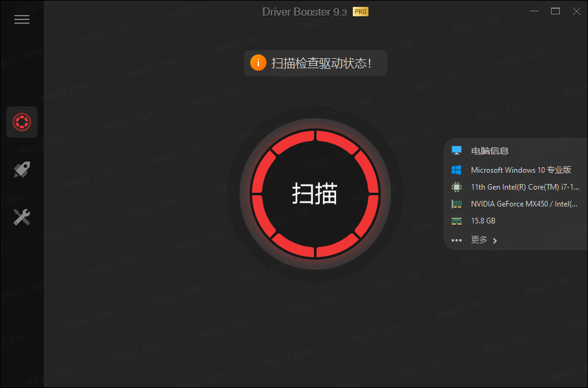Click the orange info icon
The image size is (588, 388).
[x=258, y=63]
